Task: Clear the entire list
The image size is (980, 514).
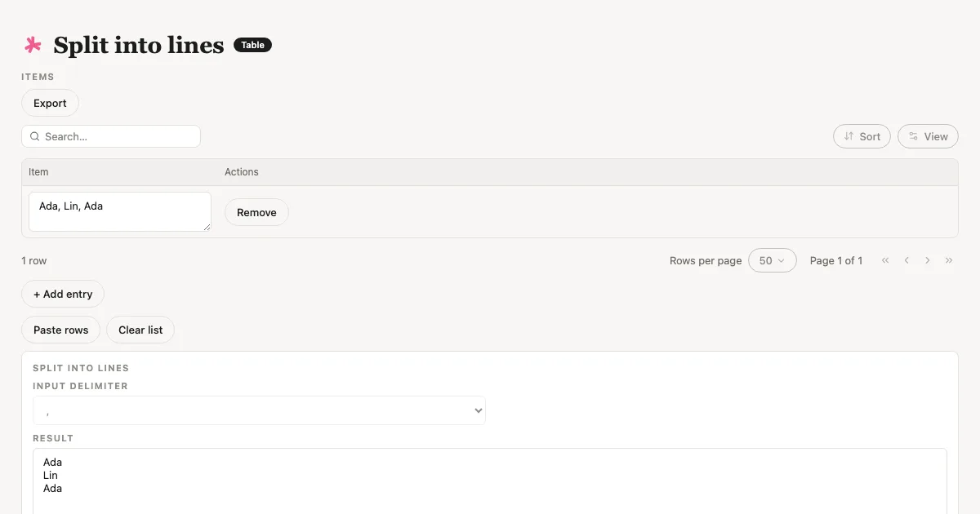Action: coord(140,330)
